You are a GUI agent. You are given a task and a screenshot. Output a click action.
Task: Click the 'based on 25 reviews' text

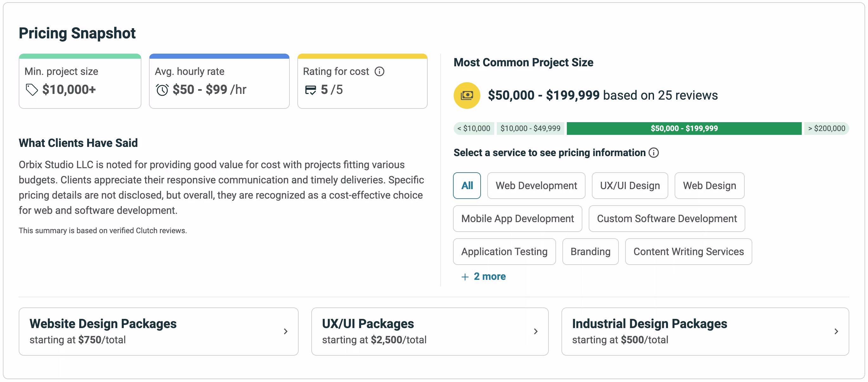660,96
